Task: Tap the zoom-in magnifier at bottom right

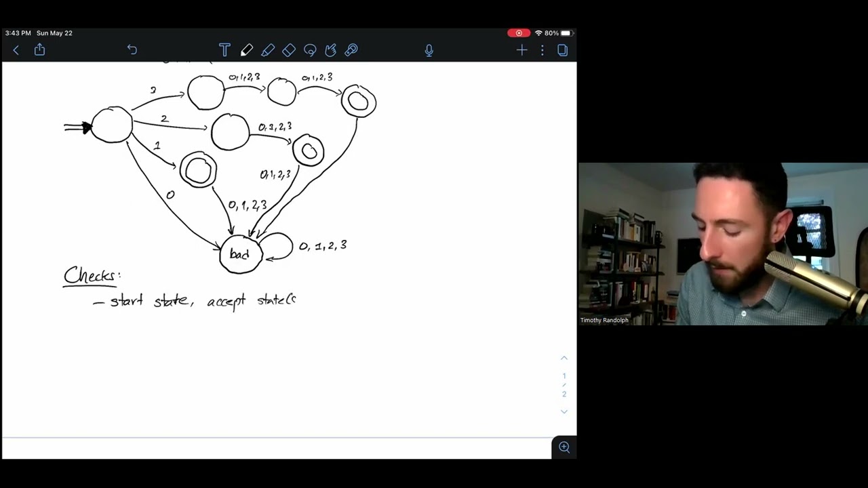Action: [564, 447]
